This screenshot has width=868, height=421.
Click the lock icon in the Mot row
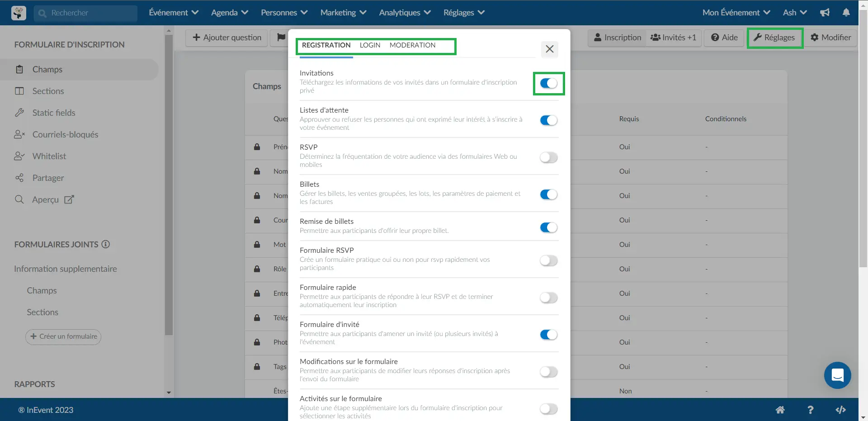(257, 244)
